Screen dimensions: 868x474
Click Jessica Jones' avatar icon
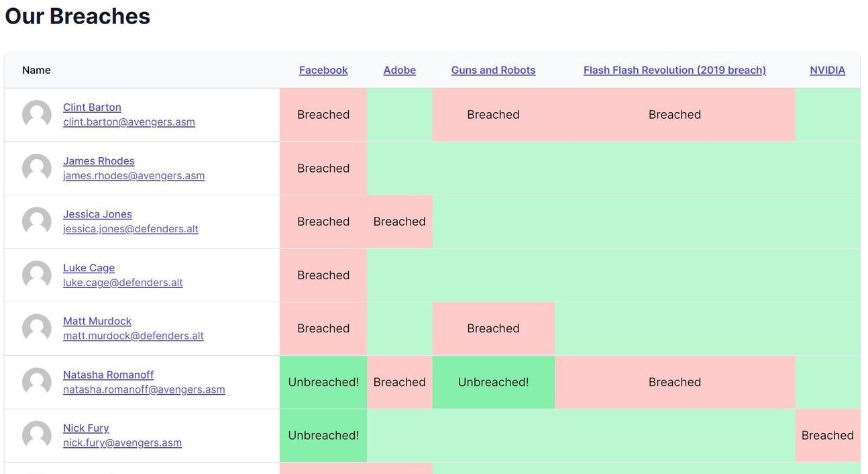37,222
